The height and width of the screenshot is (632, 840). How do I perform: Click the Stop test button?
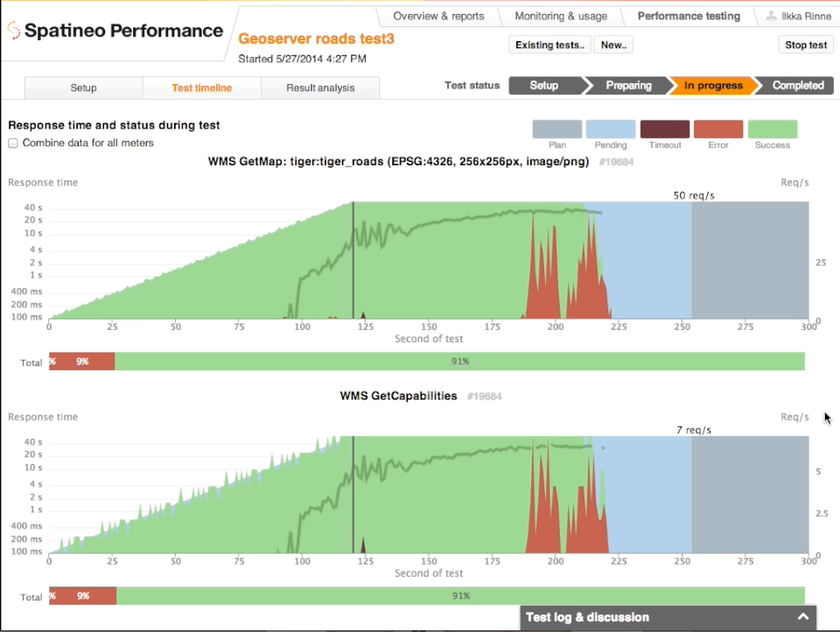pos(806,45)
